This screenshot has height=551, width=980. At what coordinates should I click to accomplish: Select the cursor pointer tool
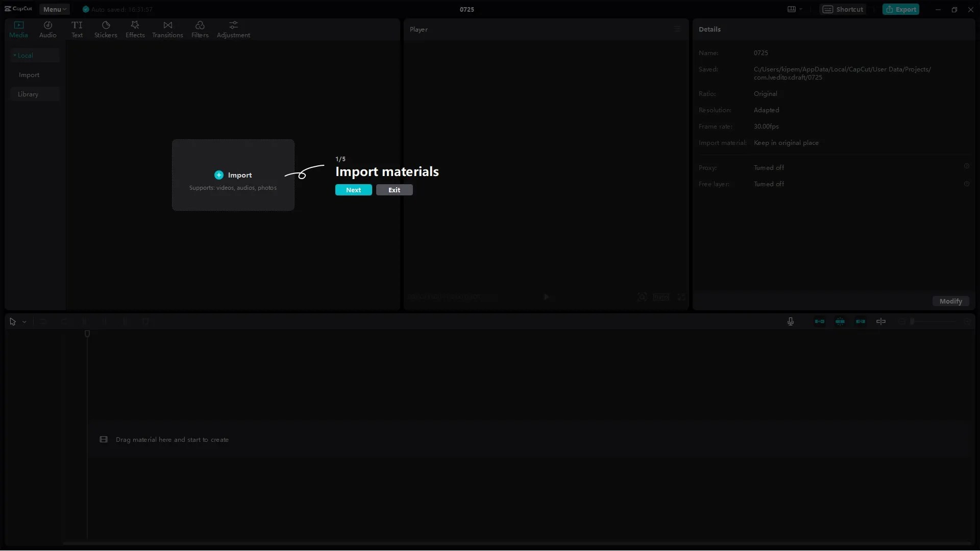[13, 322]
